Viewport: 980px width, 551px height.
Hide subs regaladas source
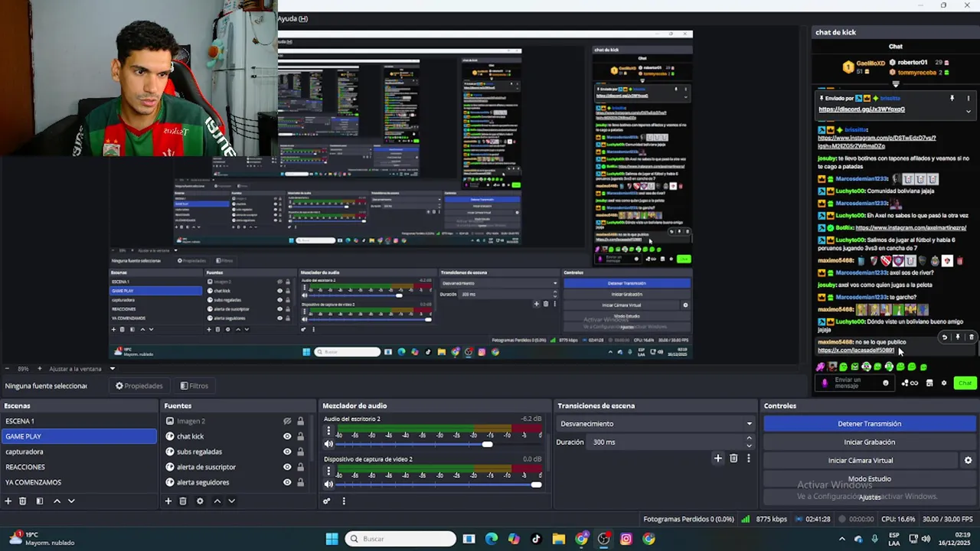(287, 452)
